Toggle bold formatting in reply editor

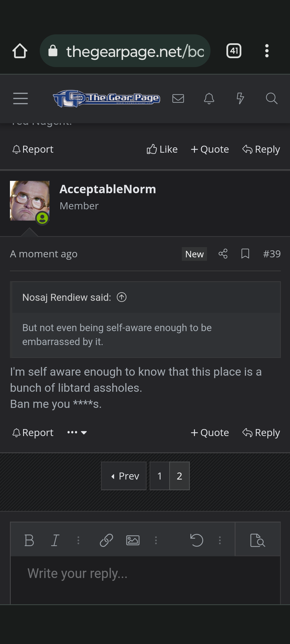tap(29, 540)
